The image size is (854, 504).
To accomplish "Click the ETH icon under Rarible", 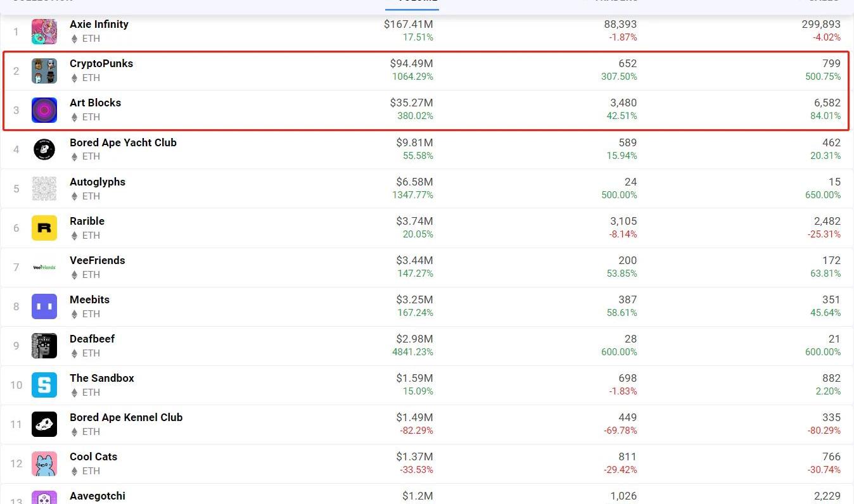I will tap(74, 235).
